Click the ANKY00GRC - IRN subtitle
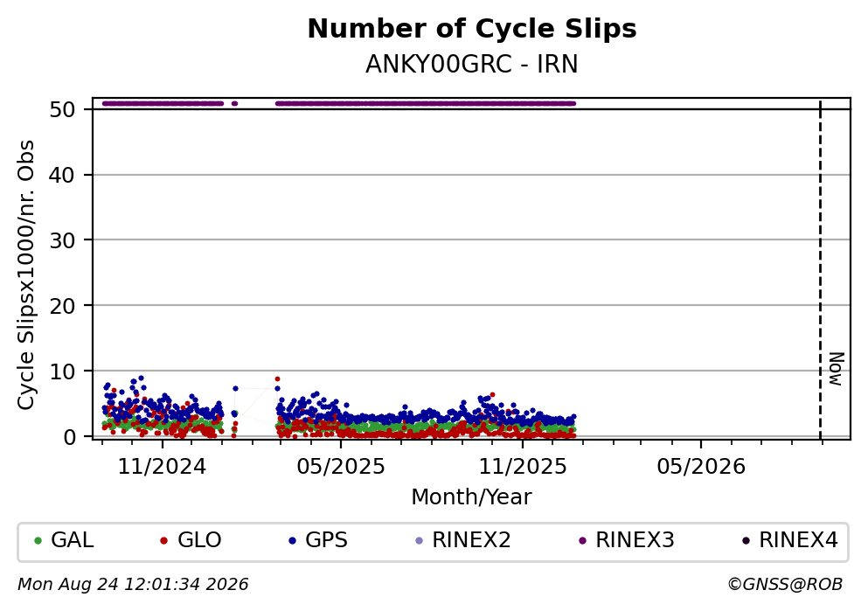868x611 pixels. [472, 64]
